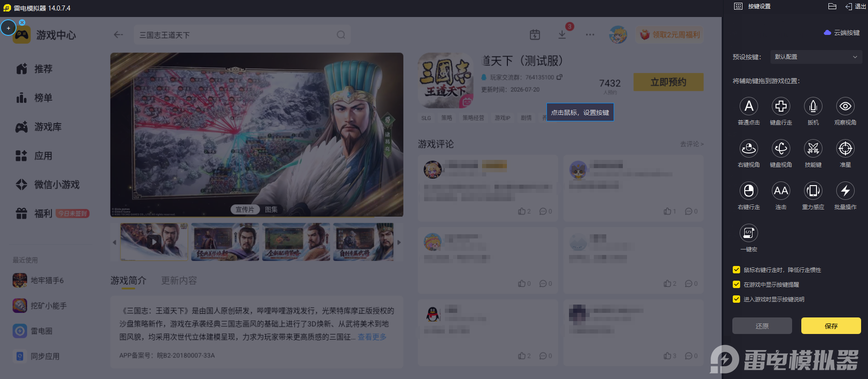Viewport: 868px width, 379px height.
Task: Pick the 重力感应 (gravity sensor) phone icon
Action: [813, 191]
